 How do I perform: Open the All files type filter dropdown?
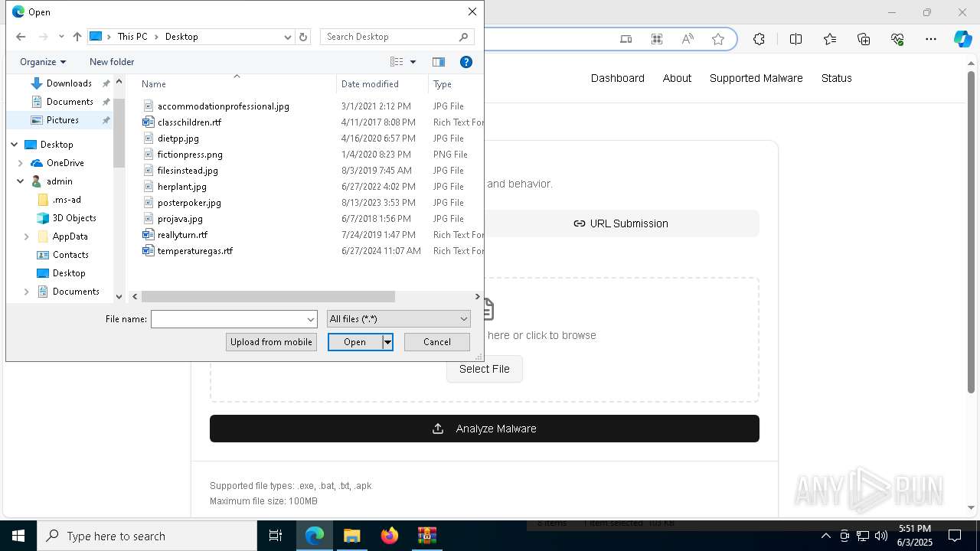pos(398,319)
